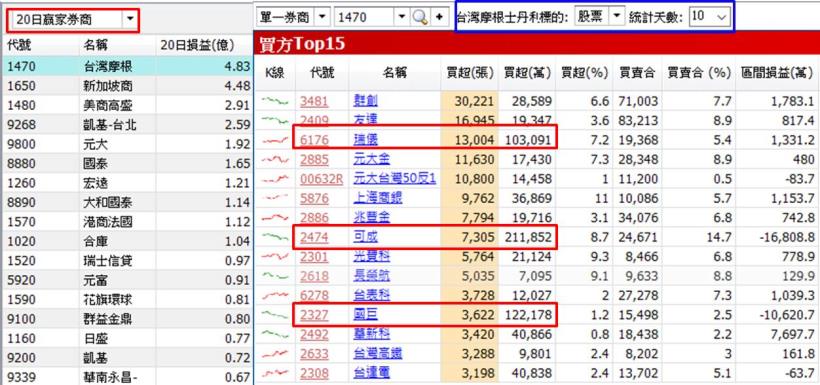Open stock code link 6176
The height and width of the screenshot is (385, 820).
[x=314, y=140]
